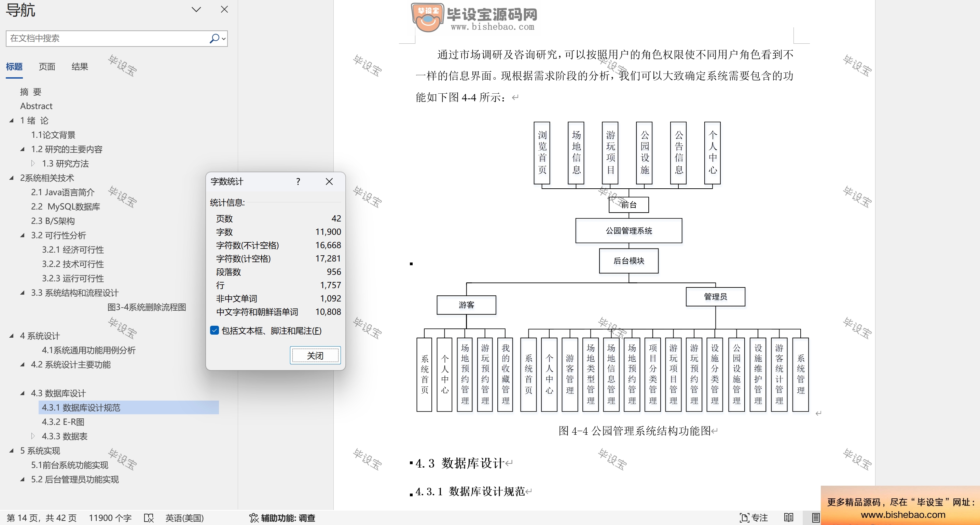
Task: Click the spelling check icon in status bar
Action: pos(149,518)
